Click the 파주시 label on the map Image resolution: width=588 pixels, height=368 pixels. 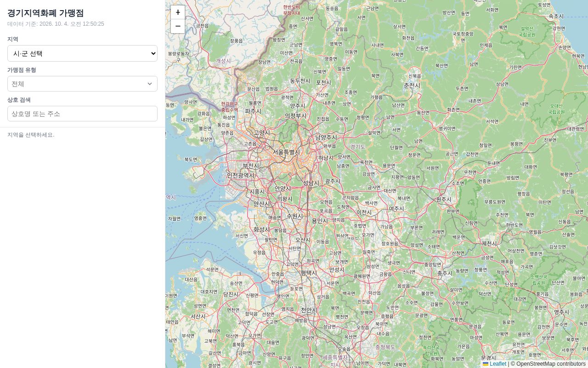pyautogui.click(x=253, y=111)
